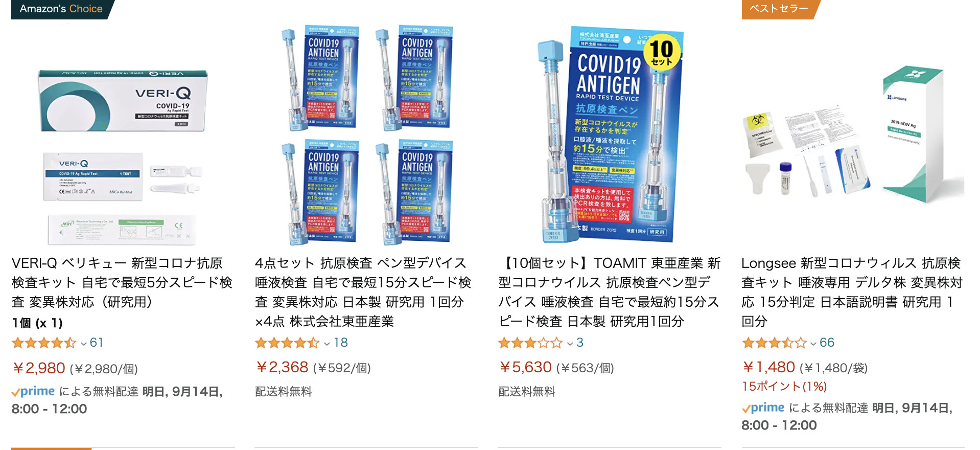Click the star rating of 4点セット item
The image size is (980, 450).
(x=287, y=343)
